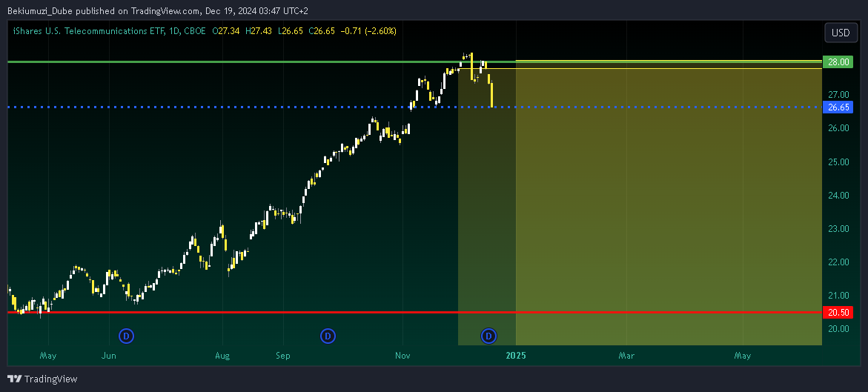Click the 26.65 current price label
Viewport: 868px width, 392px height.
[838, 107]
